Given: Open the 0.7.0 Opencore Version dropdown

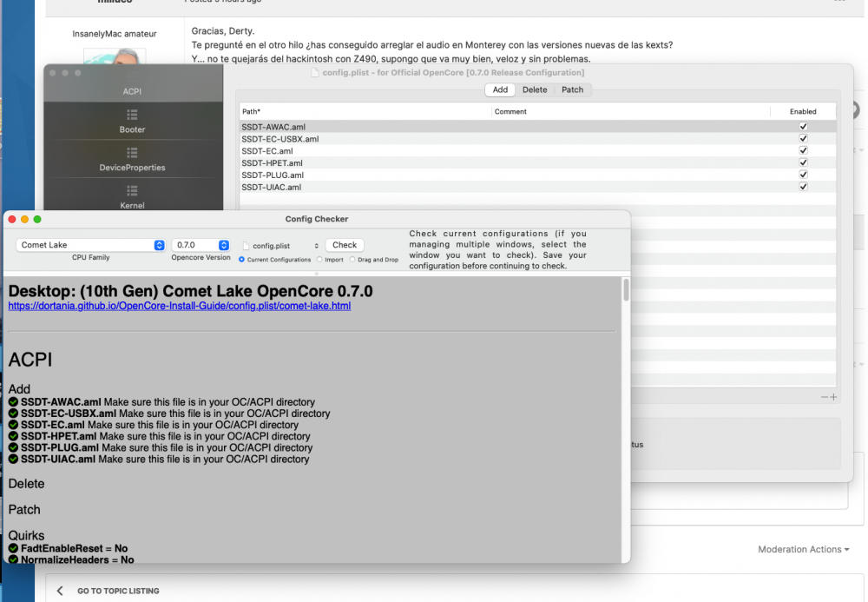Looking at the screenshot, I should click(x=201, y=245).
